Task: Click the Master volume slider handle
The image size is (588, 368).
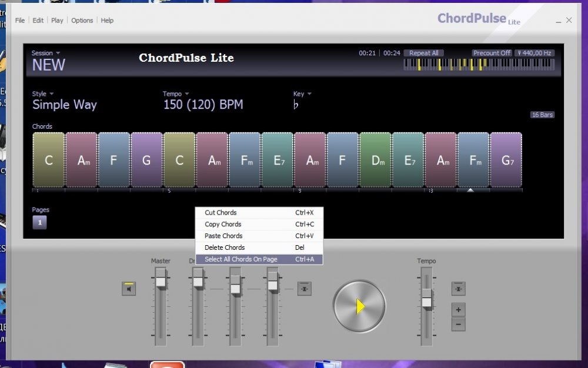Action: pyautogui.click(x=161, y=282)
